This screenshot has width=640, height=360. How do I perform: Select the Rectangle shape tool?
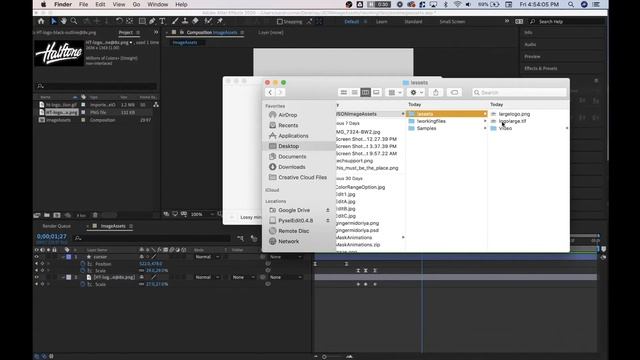[142, 21]
